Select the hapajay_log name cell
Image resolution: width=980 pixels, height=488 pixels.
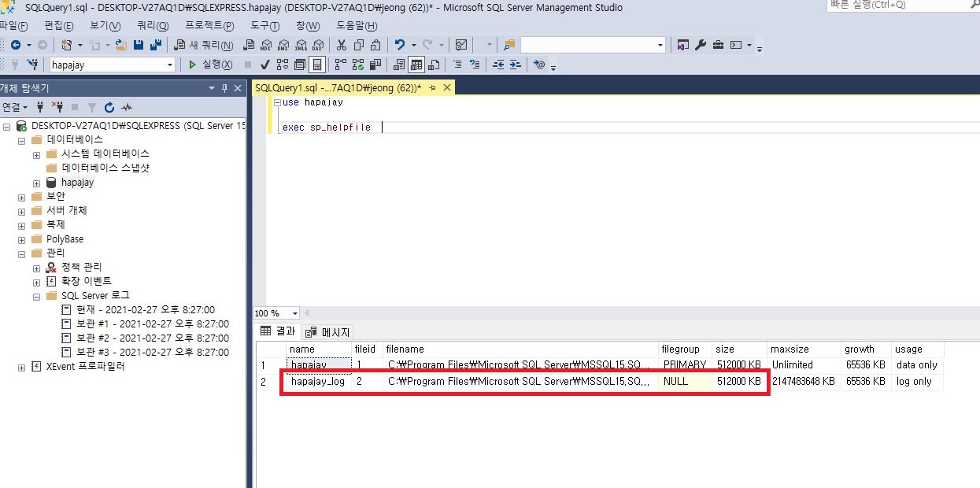[319, 382]
